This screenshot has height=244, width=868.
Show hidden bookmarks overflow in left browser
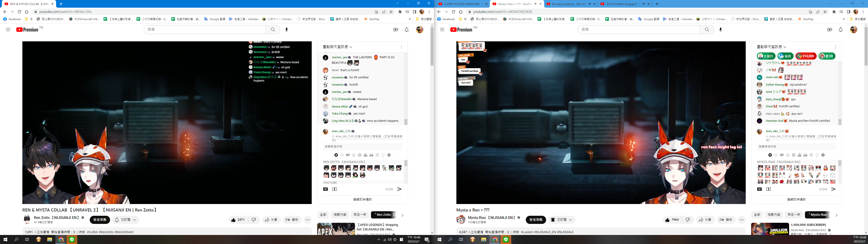[410, 19]
